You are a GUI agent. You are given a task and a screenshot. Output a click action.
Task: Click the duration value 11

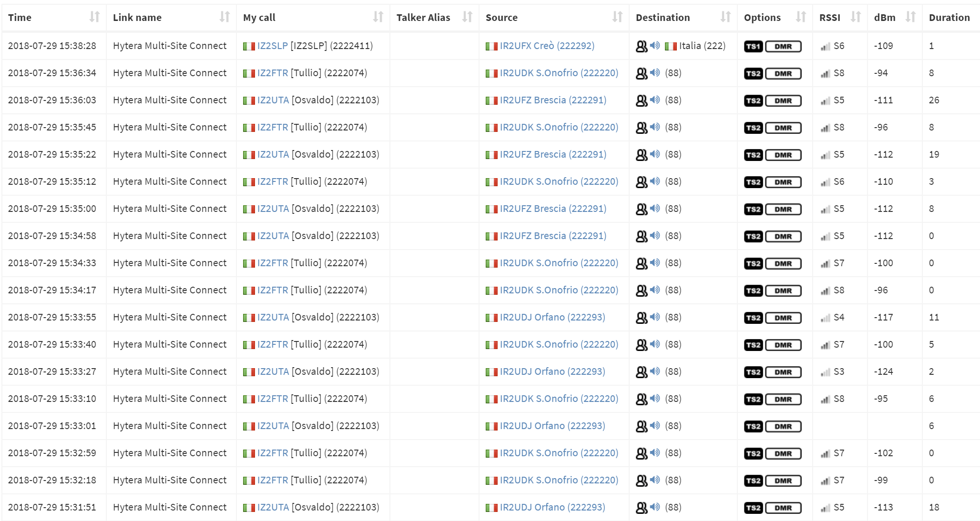pyautogui.click(x=934, y=317)
